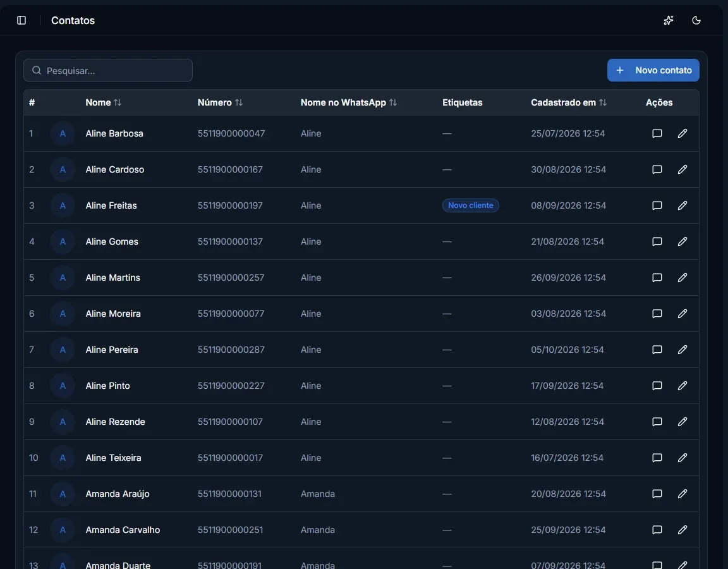Sort by Cadastrado em column
The height and width of the screenshot is (569, 728).
pos(569,102)
